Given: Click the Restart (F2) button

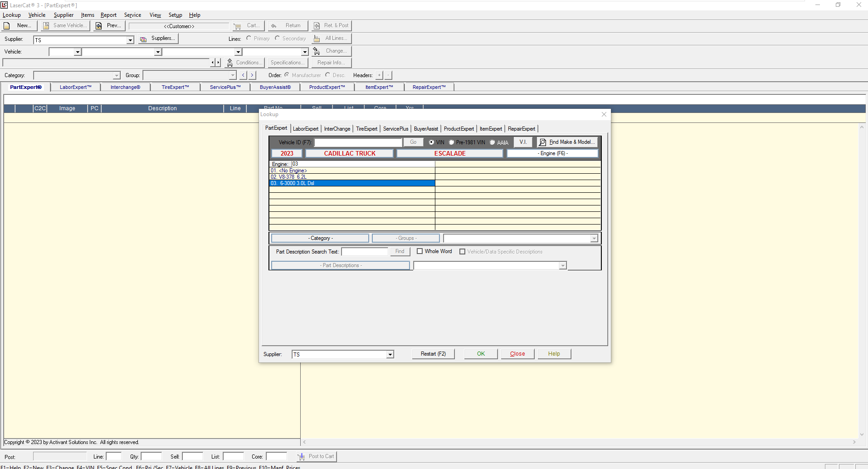Looking at the screenshot, I should coord(433,354).
